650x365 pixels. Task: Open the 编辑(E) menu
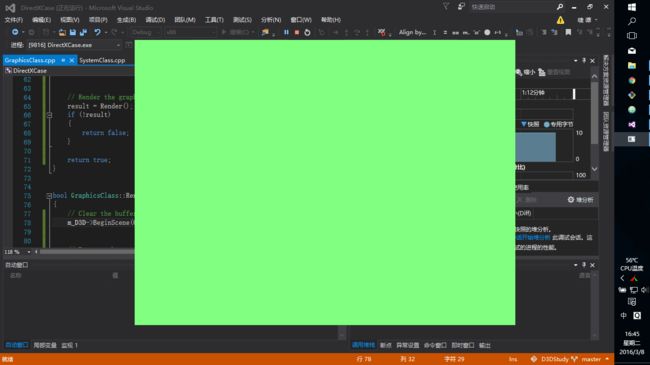point(41,19)
